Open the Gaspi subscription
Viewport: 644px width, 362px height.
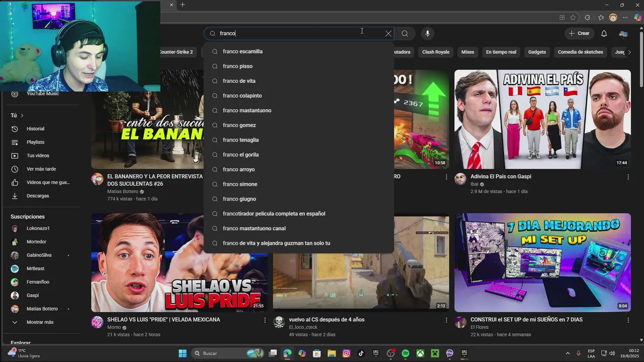pyautogui.click(x=33, y=296)
